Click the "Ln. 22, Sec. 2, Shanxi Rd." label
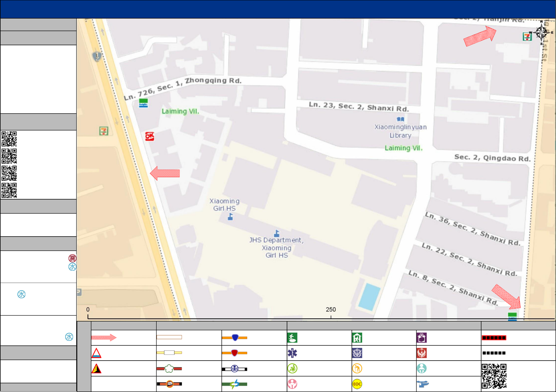 [x=470, y=259]
